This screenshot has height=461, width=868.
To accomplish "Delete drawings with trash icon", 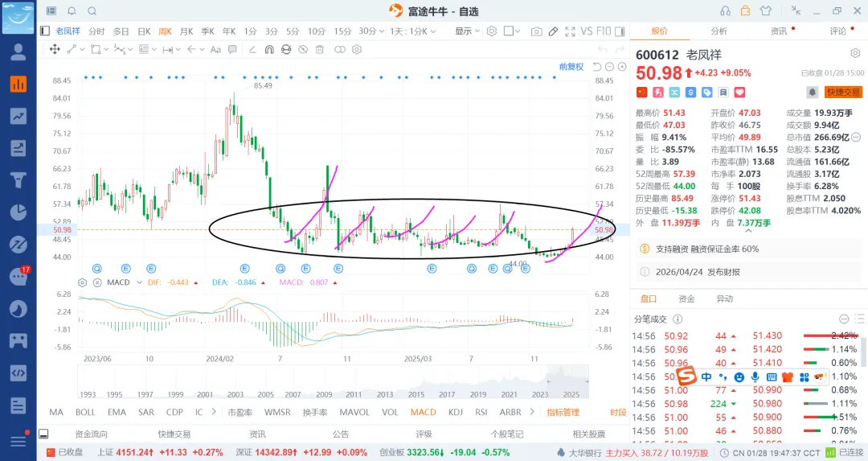I will (x=319, y=49).
